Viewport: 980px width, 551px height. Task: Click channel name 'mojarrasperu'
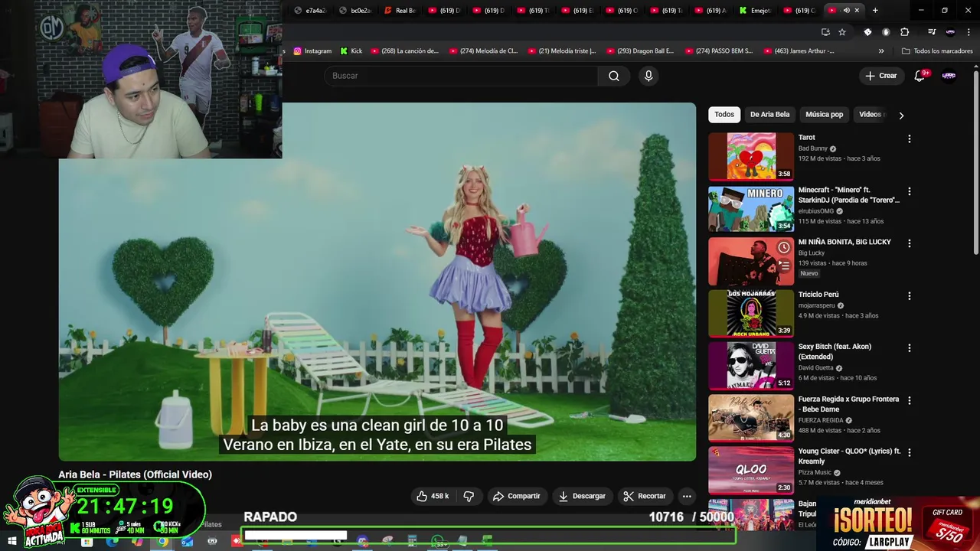pos(818,305)
